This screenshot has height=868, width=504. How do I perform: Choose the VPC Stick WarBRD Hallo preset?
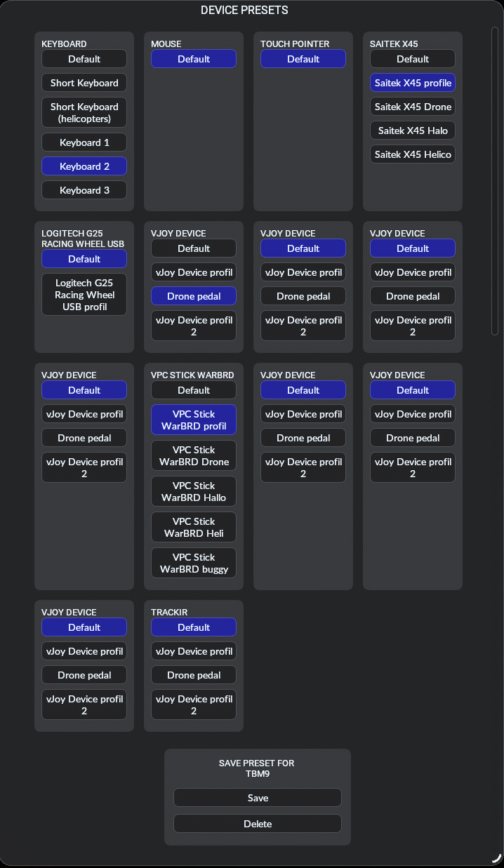tap(193, 491)
